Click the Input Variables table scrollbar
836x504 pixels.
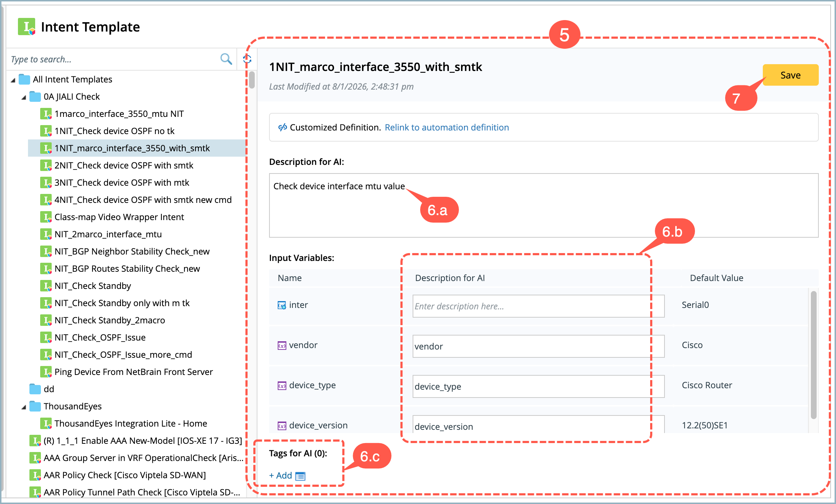pos(813,355)
